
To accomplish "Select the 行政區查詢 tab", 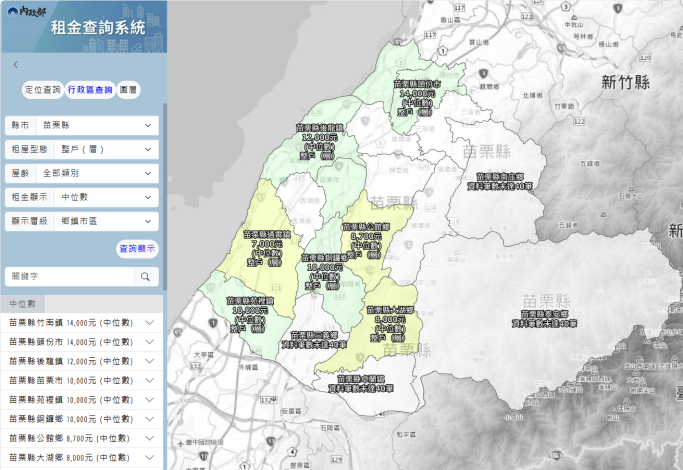I will tap(90, 90).
